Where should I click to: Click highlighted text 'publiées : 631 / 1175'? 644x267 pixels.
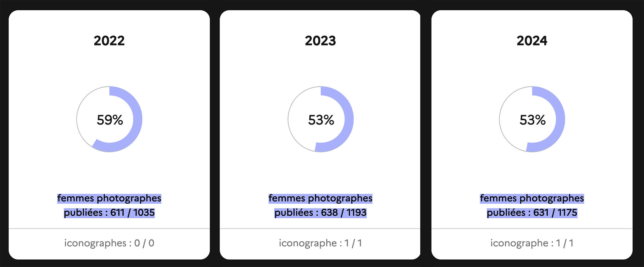pyautogui.click(x=532, y=213)
